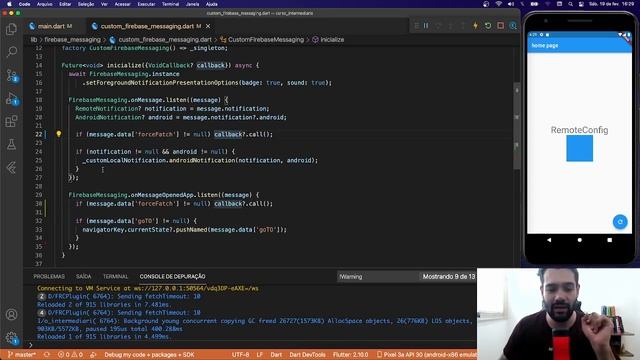Open the Arquivo menu

44,4
